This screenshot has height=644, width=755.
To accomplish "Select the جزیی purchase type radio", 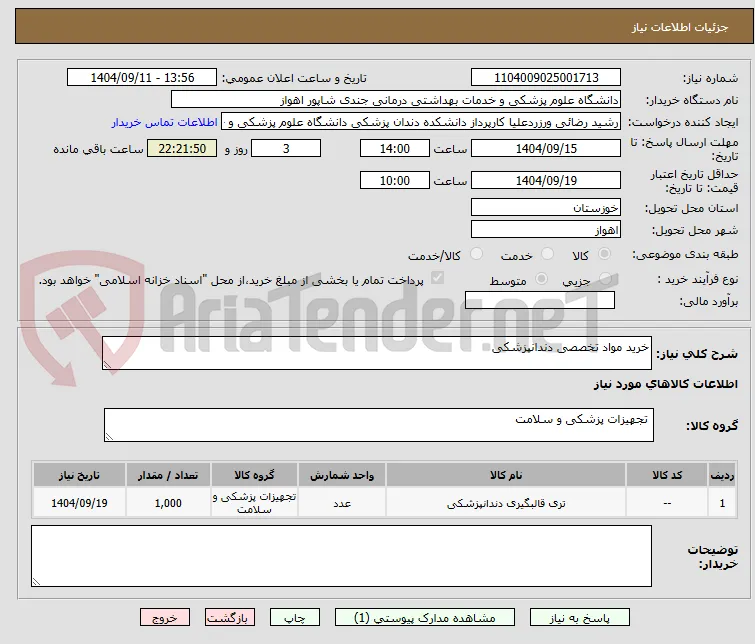I will coord(605,279).
